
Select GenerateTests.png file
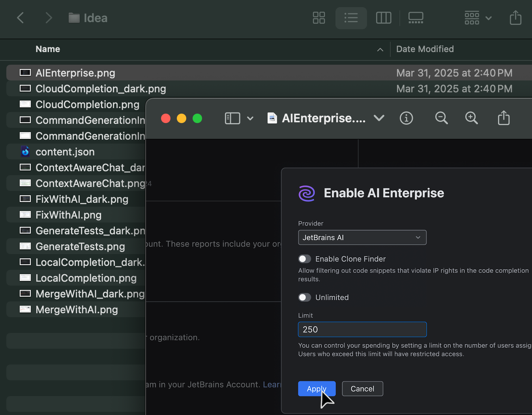pyautogui.click(x=80, y=247)
